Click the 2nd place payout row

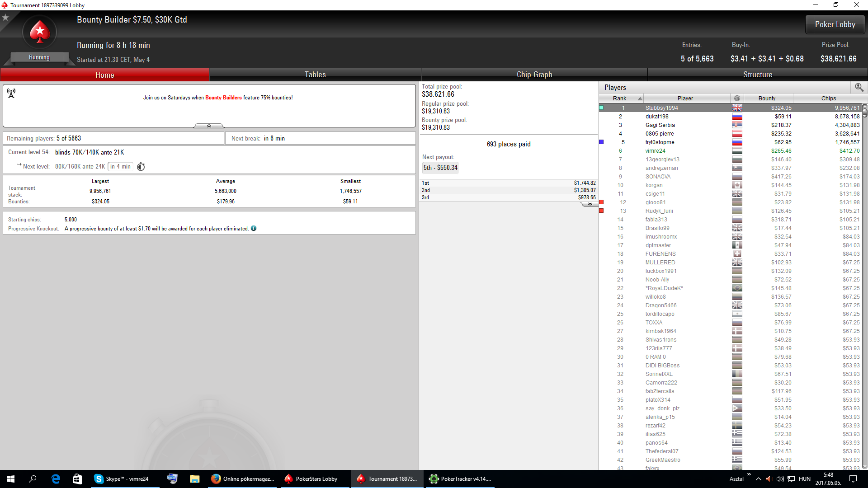coord(509,190)
